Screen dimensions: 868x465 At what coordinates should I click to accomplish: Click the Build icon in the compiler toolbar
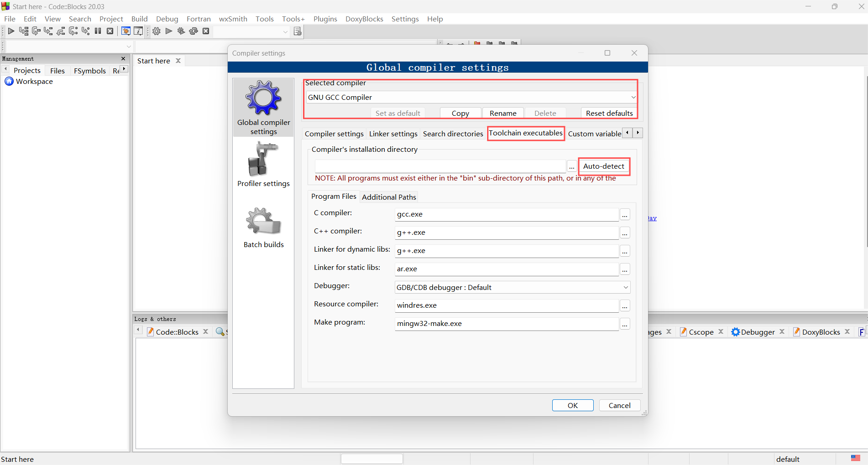pyautogui.click(x=157, y=31)
